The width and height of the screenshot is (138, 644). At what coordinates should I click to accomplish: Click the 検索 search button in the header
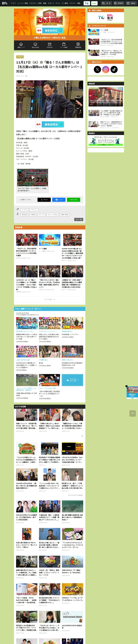click(106, 3)
